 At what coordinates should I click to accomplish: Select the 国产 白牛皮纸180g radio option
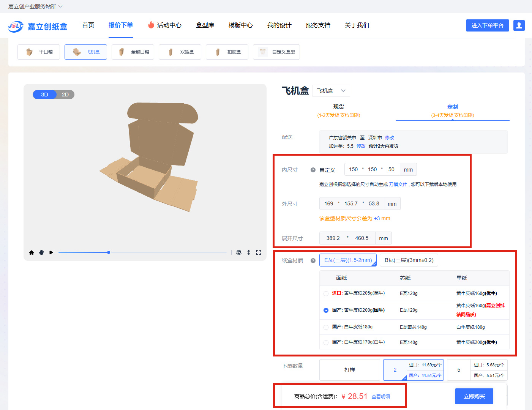click(326, 327)
